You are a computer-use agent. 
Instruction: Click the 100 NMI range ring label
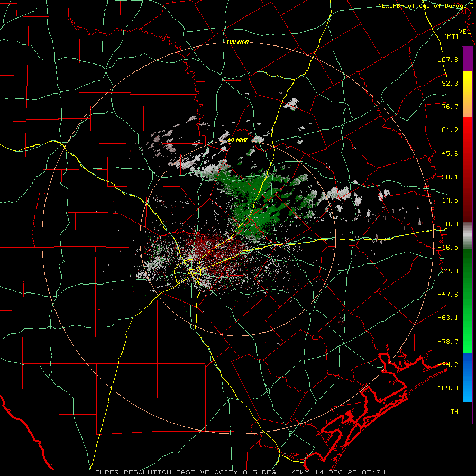tap(237, 42)
